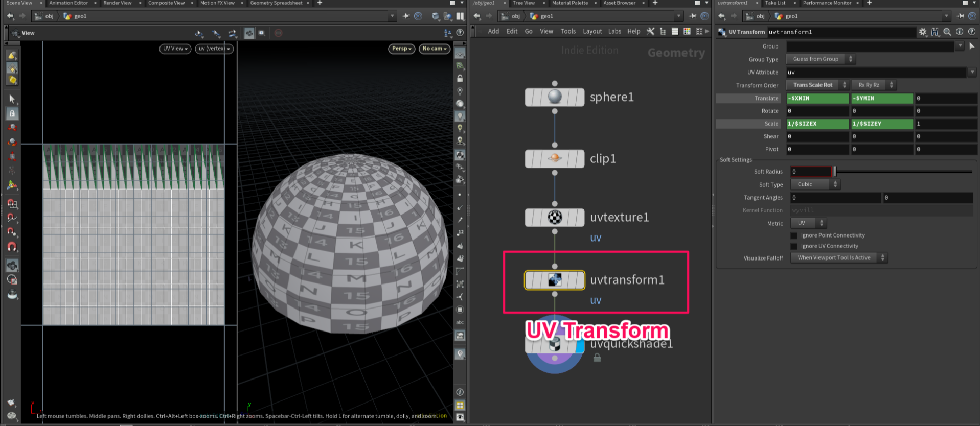Viewport: 980px width, 426px height.
Task: Click geo1 path crumb in network editor
Action: [x=542, y=16]
